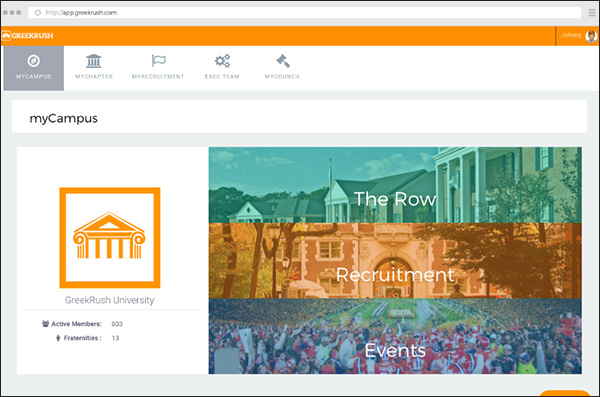Switch to the MYCHAPTER tab label
This screenshot has height=397, width=600.
[x=94, y=77]
